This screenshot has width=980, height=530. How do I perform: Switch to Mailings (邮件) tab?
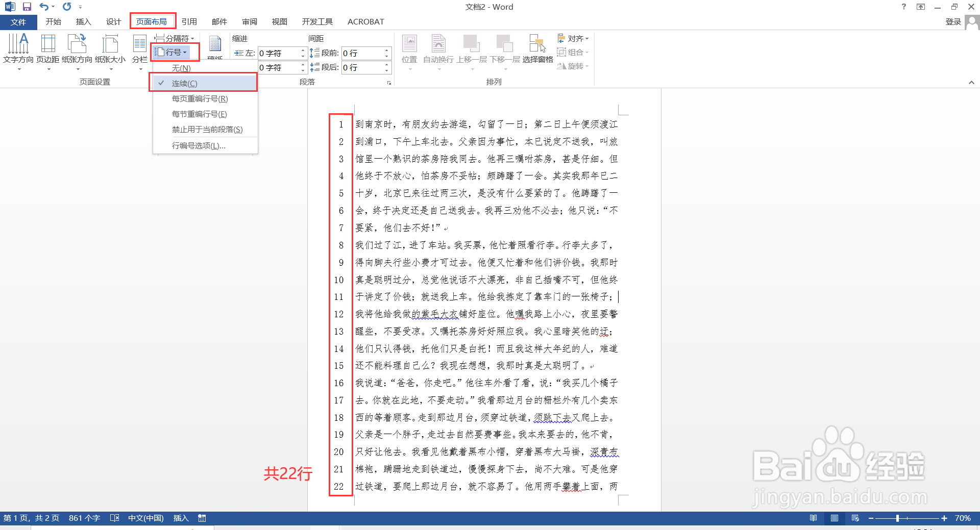[x=219, y=22]
